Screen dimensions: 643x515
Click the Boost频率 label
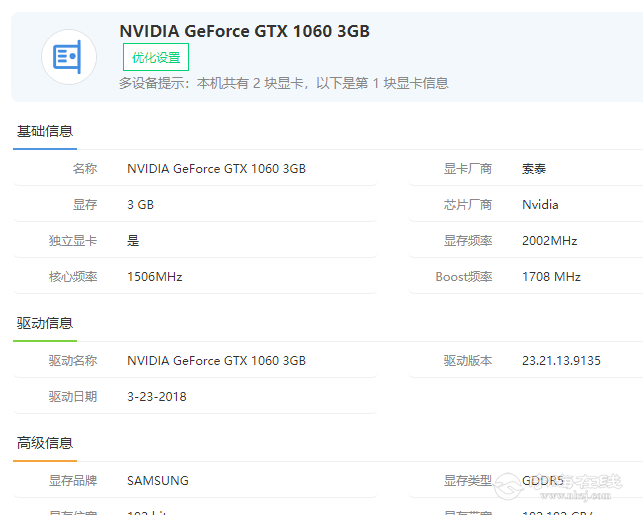[464, 277]
